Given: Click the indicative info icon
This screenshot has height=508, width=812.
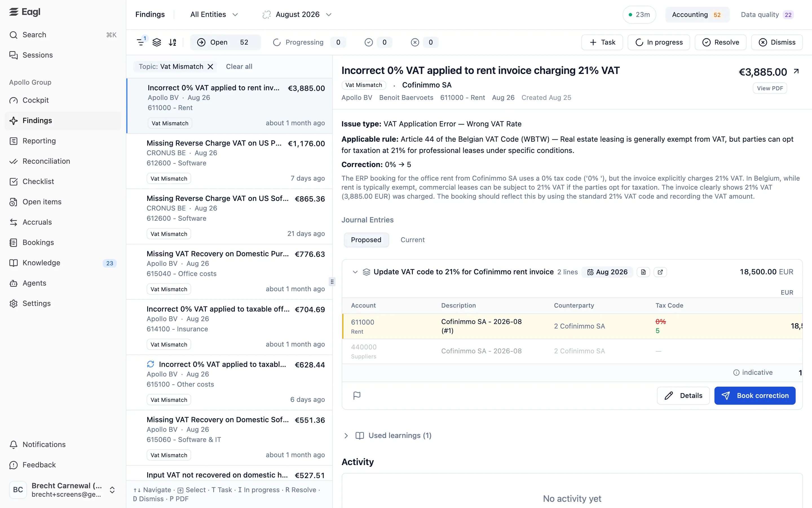Looking at the screenshot, I should [736, 373].
